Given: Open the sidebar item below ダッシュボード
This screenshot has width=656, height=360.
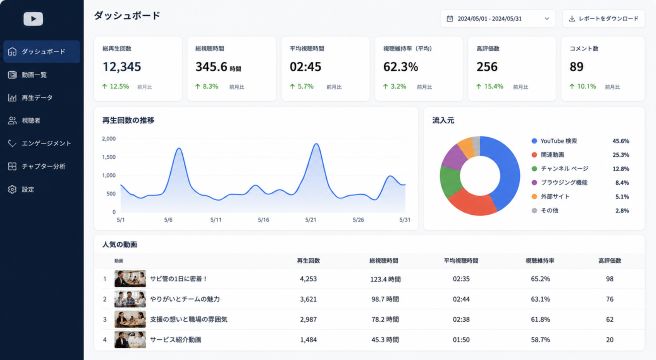Looking at the screenshot, I should 41,75.
